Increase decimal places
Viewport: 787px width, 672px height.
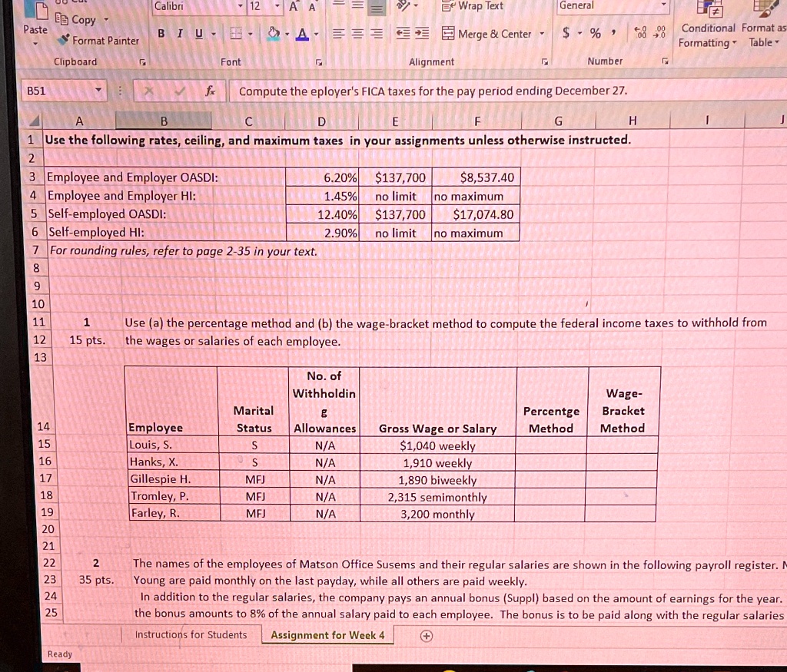point(640,33)
